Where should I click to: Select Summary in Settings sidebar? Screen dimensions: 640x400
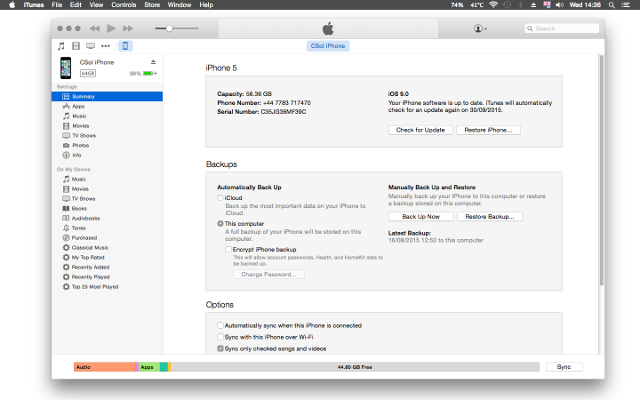click(107, 96)
